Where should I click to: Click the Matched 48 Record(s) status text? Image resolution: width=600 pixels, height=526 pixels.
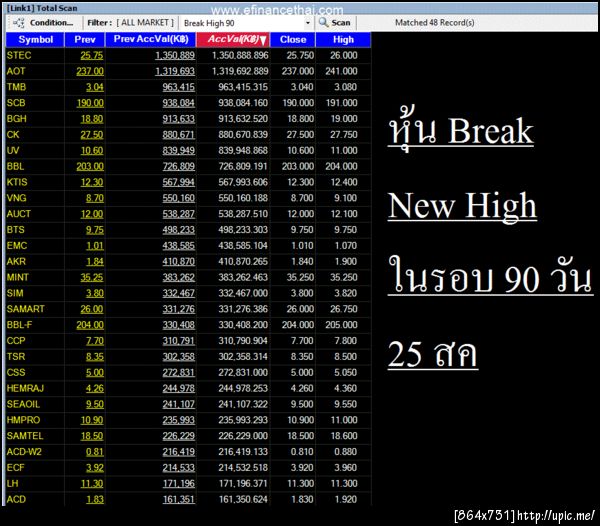(435, 23)
